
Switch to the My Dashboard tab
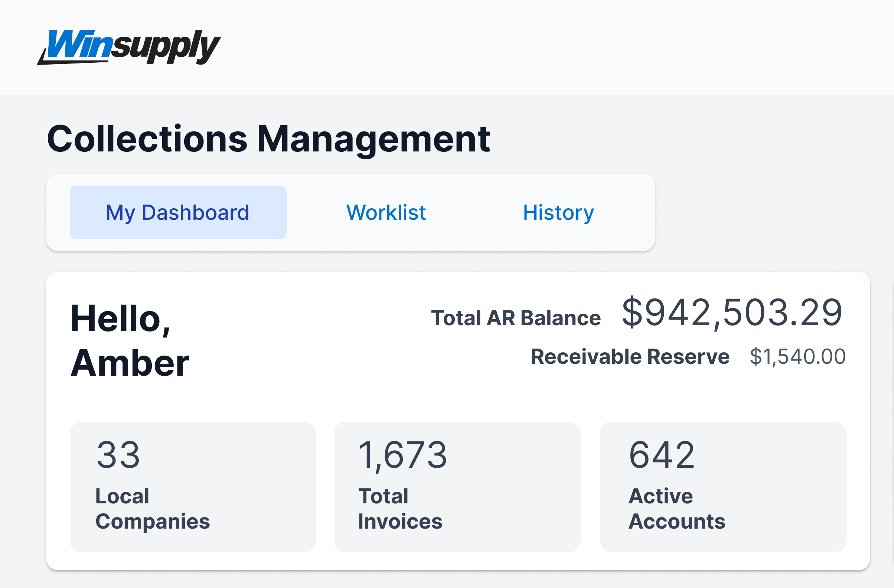click(178, 212)
